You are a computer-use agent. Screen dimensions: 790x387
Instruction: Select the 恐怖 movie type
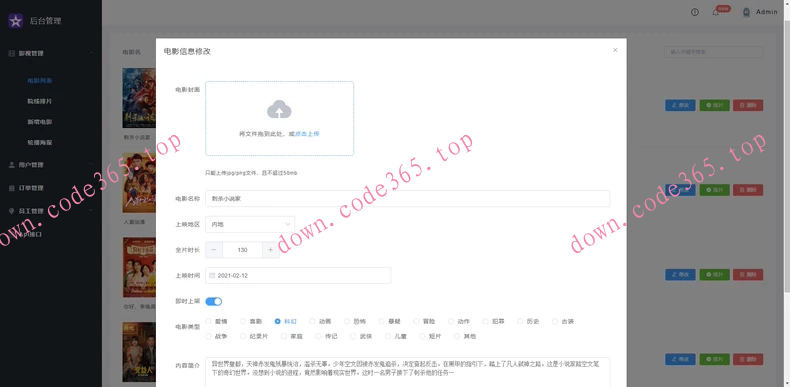356,321
